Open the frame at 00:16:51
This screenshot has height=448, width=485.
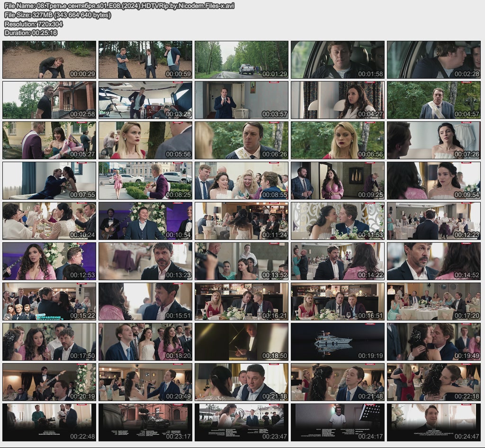pos(338,302)
